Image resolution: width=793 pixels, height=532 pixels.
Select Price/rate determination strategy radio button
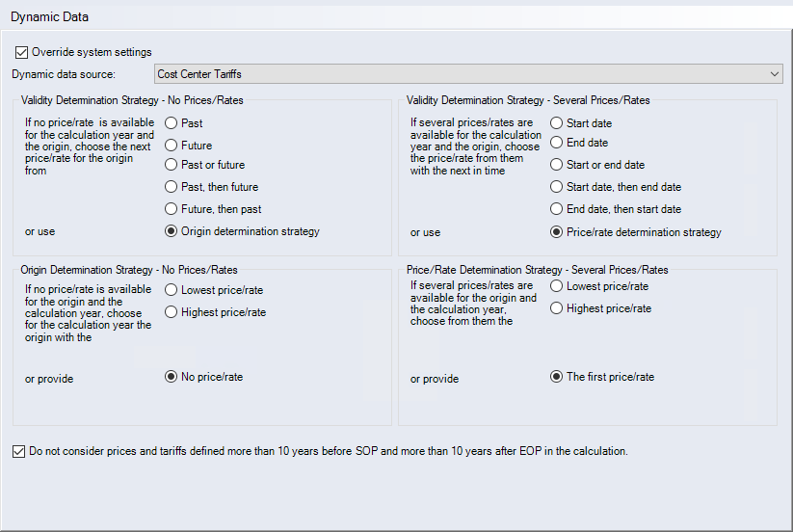[x=557, y=232]
